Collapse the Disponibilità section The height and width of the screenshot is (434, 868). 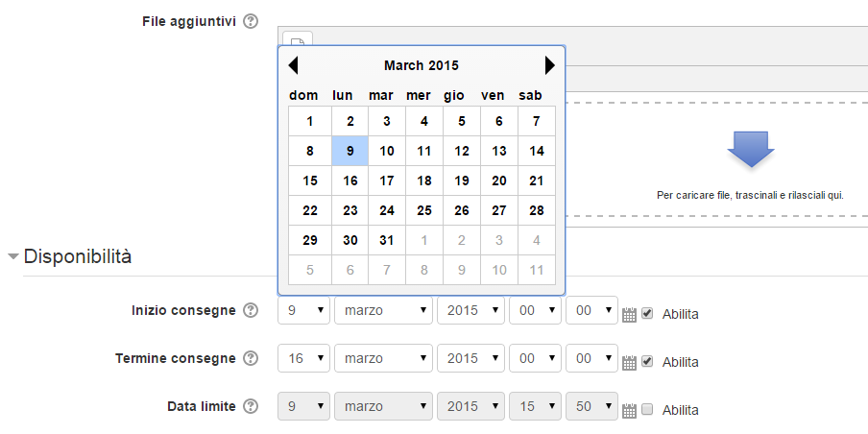[13, 256]
